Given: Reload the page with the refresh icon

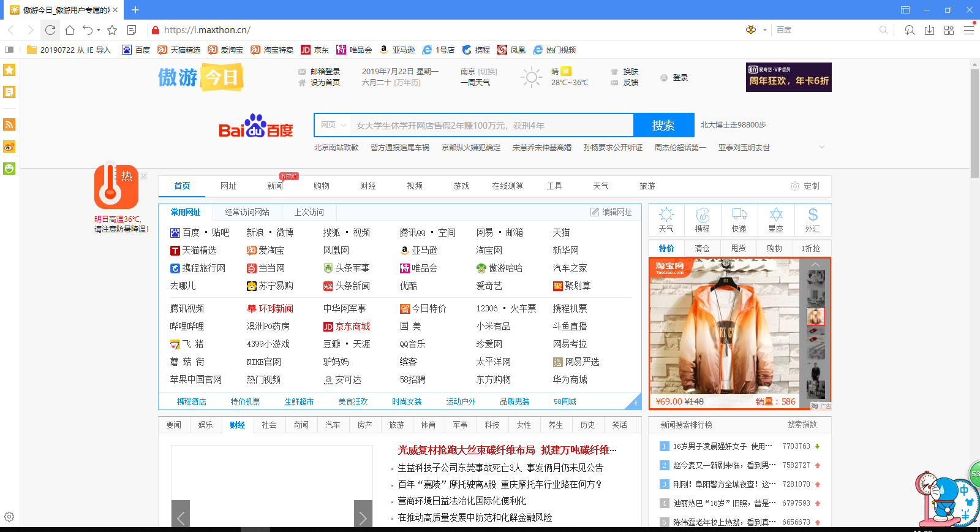Looking at the screenshot, I should tap(50, 30).
